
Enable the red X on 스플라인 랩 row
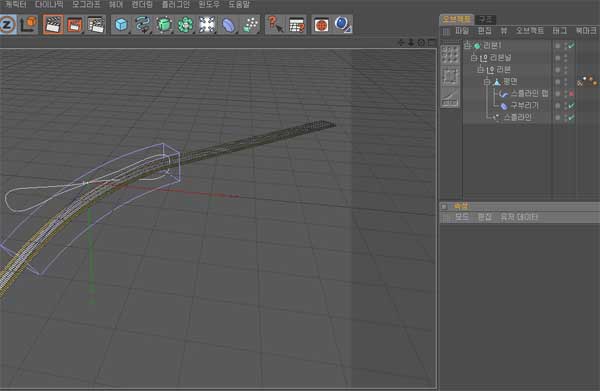pyautogui.click(x=571, y=93)
